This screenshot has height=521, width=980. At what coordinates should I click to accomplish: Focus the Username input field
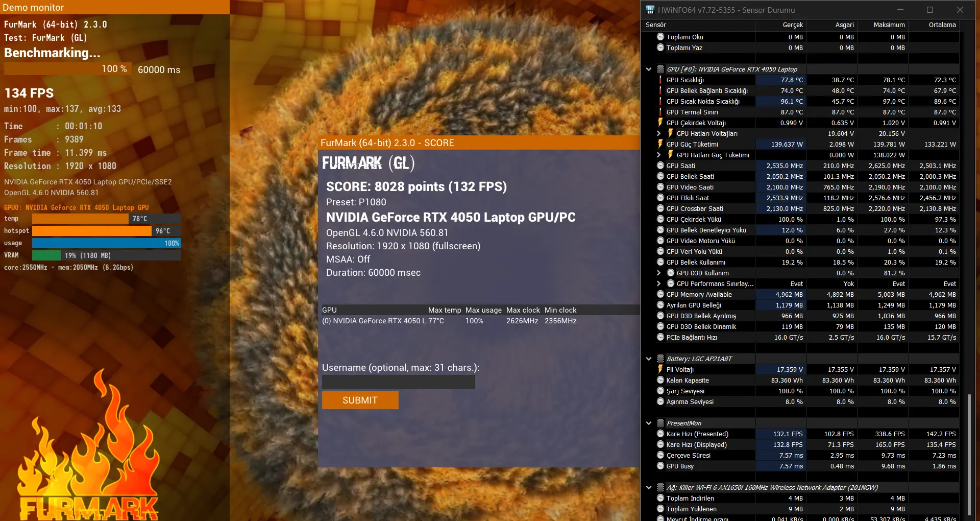click(398, 382)
